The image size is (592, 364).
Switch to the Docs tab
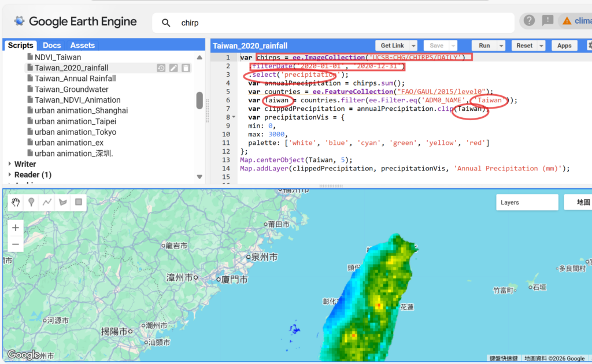52,45
